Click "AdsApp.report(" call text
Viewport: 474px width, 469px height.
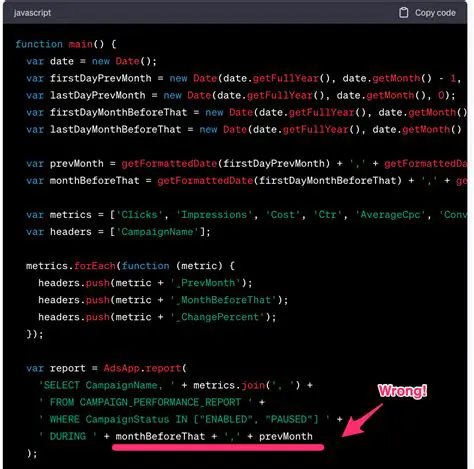click(145, 368)
